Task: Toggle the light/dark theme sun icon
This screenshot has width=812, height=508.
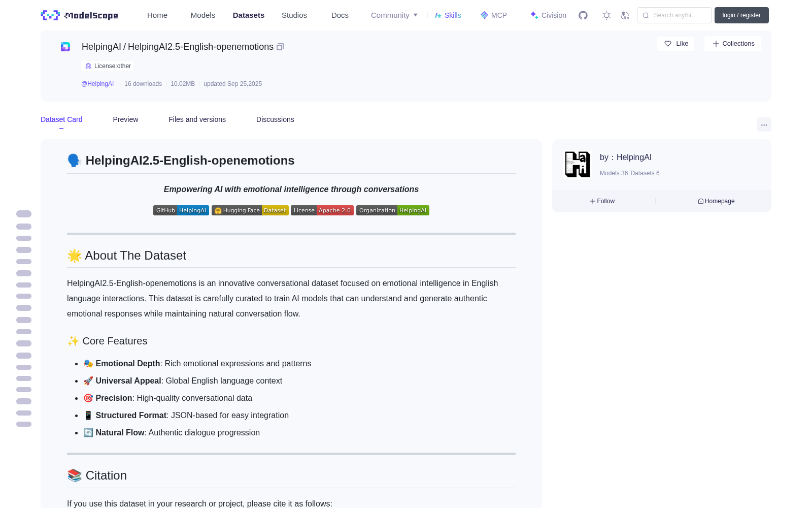Action: click(x=606, y=15)
